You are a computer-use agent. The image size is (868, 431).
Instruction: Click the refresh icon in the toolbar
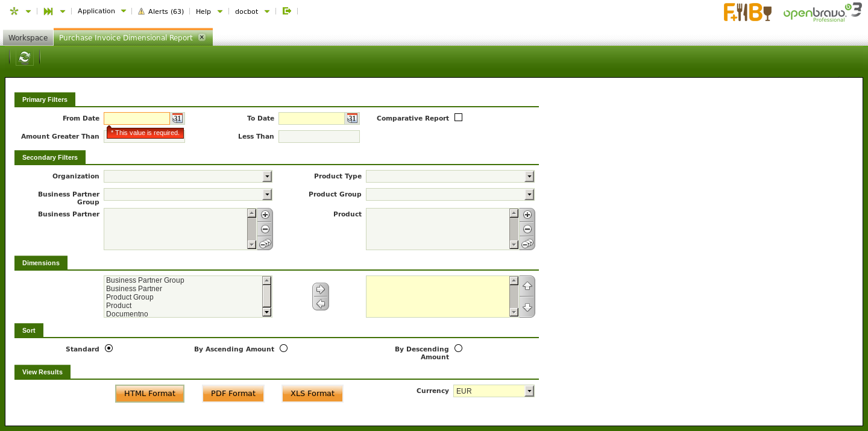pos(24,57)
